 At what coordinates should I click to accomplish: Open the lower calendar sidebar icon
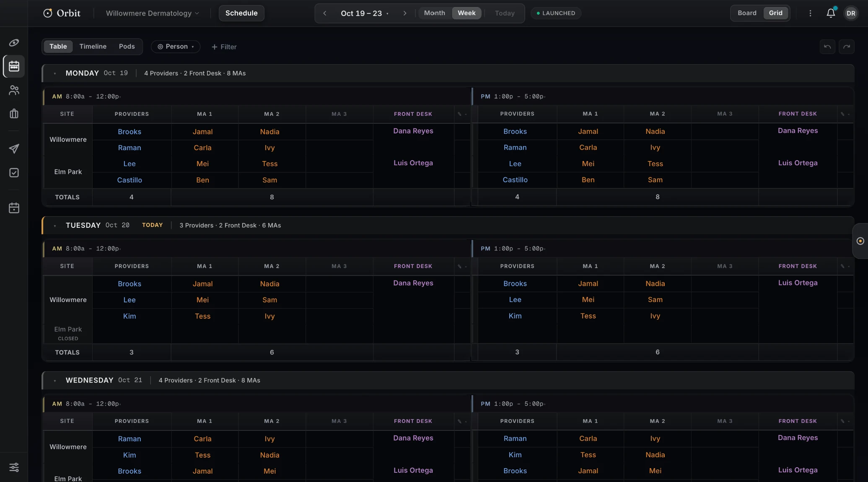[x=14, y=208]
